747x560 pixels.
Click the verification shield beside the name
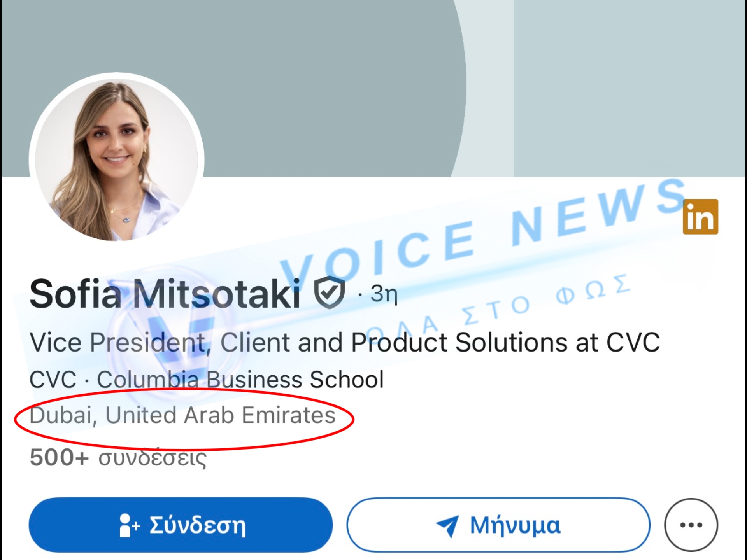[x=330, y=292]
